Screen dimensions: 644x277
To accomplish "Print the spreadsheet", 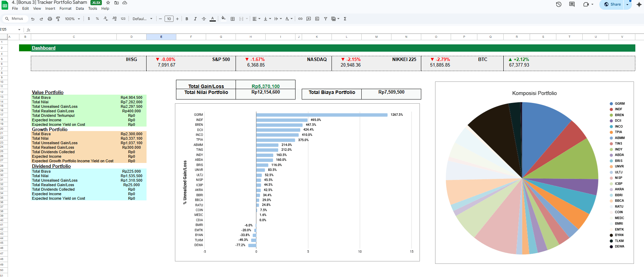I will click(50, 19).
